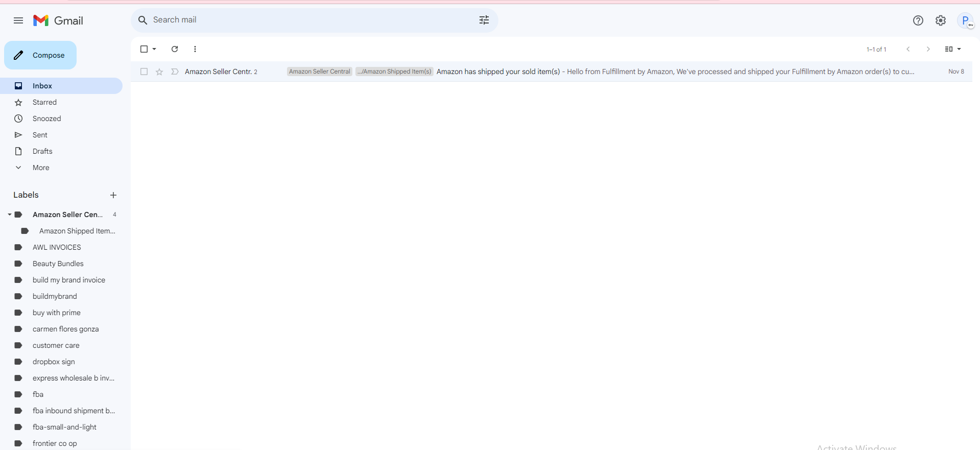Open the Amazon Seller Central label
980x450 pixels.
point(67,215)
